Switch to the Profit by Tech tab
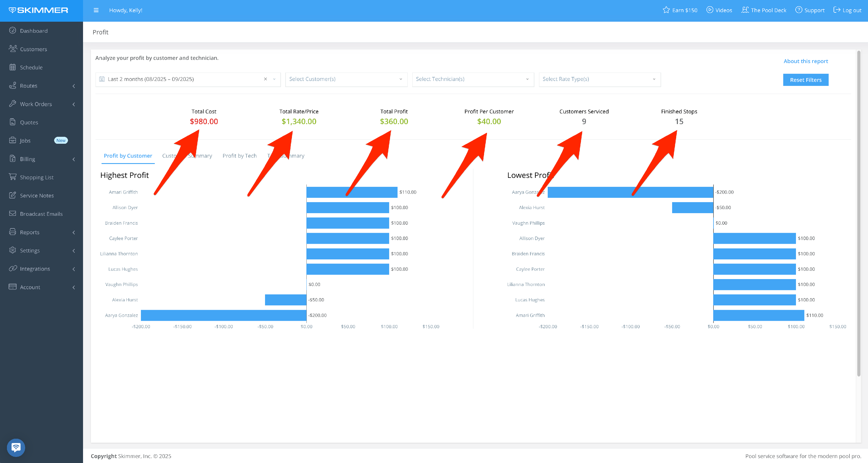This screenshot has height=463, width=868. click(239, 156)
